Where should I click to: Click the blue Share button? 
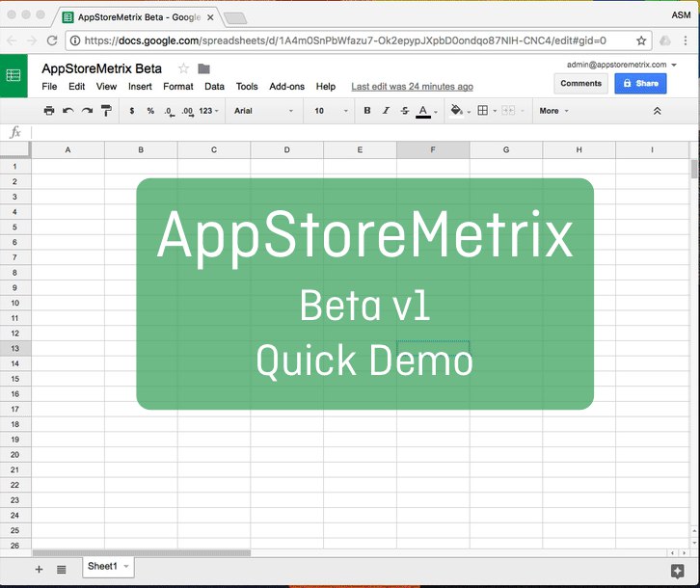point(640,84)
